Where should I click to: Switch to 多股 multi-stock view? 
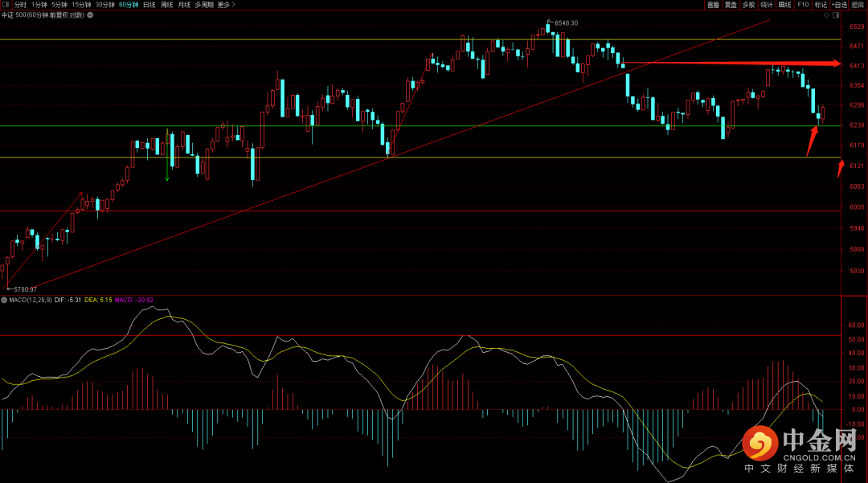click(x=748, y=5)
